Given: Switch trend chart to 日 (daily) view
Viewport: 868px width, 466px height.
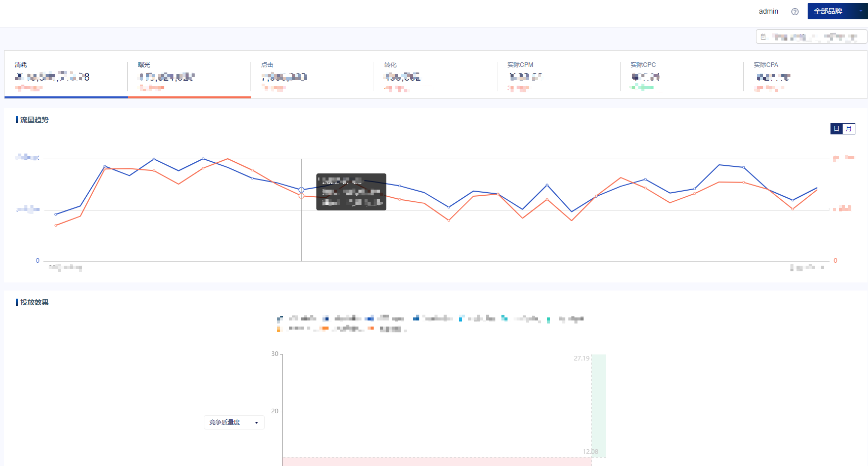Looking at the screenshot, I should pyautogui.click(x=837, y=129).
